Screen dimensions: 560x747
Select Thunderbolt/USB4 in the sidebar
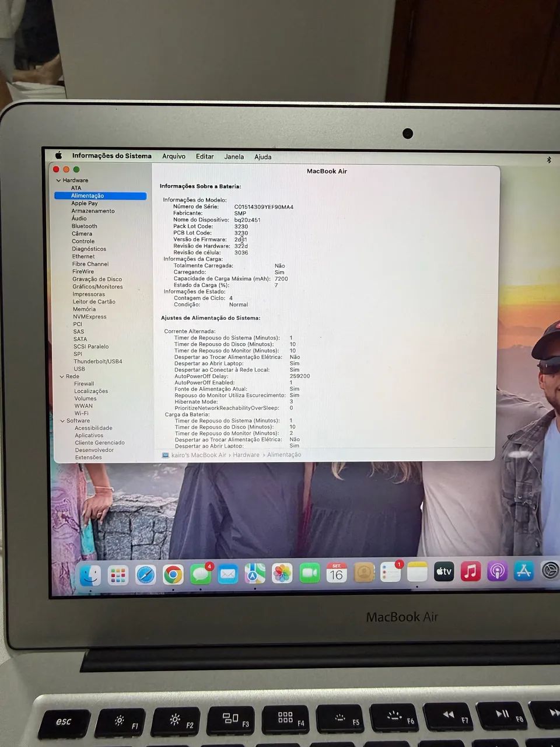(98, 362)
